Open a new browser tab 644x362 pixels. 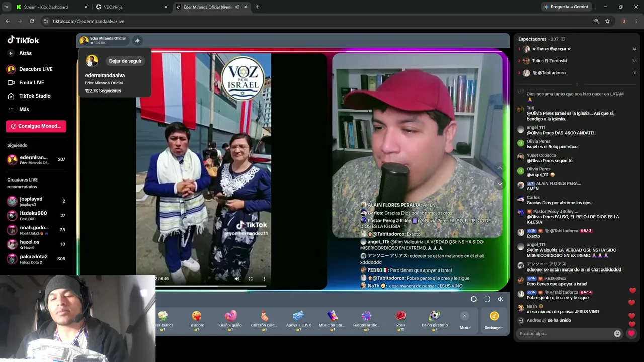[258, 7]
